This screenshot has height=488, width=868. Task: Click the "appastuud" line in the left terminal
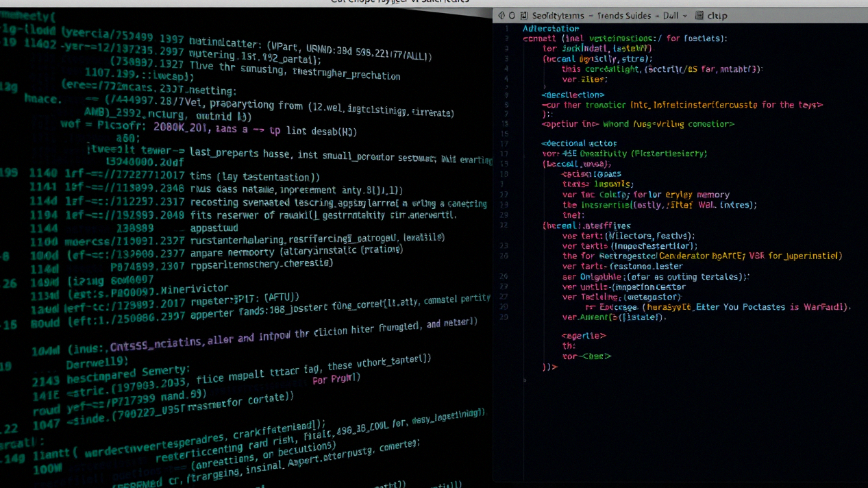[214, 228]
